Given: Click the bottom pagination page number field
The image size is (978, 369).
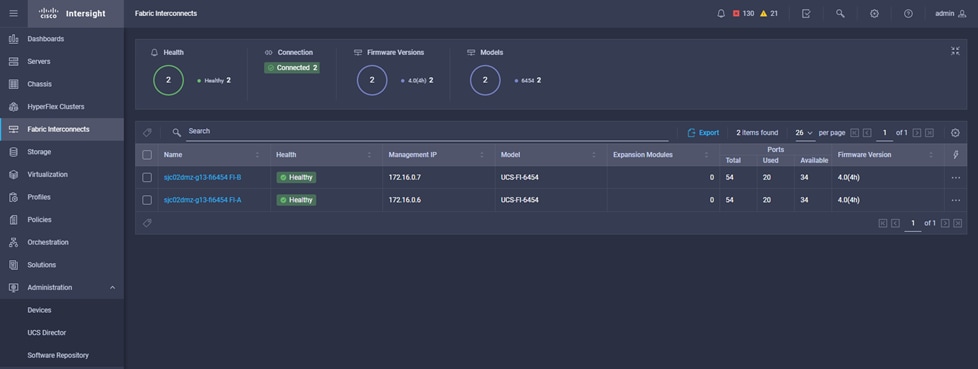Looking at the screenshot, I should [x=913, y=223].
